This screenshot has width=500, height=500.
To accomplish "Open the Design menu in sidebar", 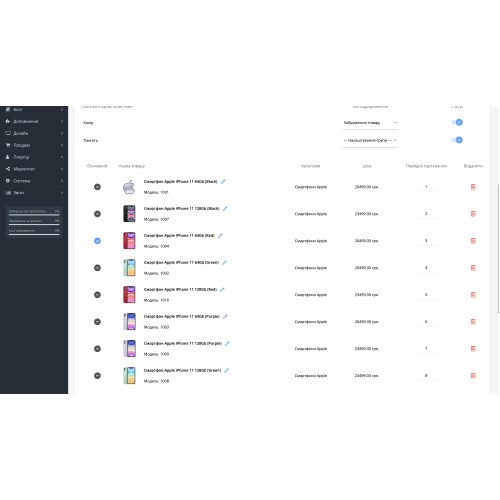I will 34,133.
